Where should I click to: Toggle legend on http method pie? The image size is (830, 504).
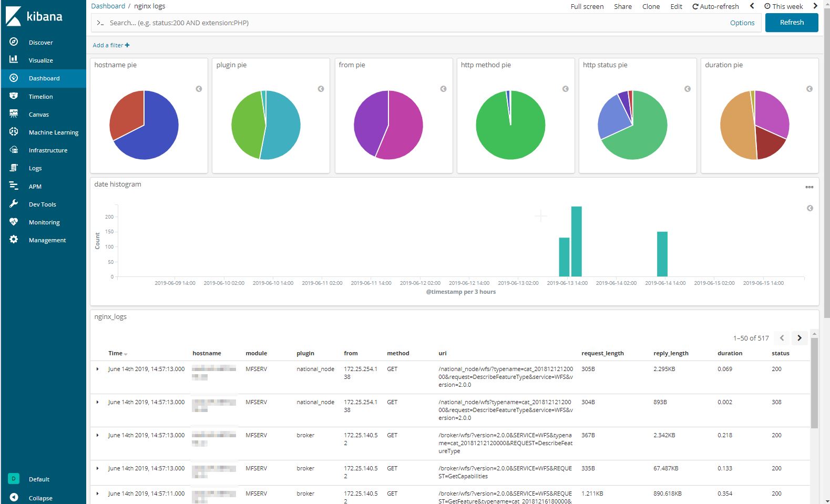click(x=565, y=89)
